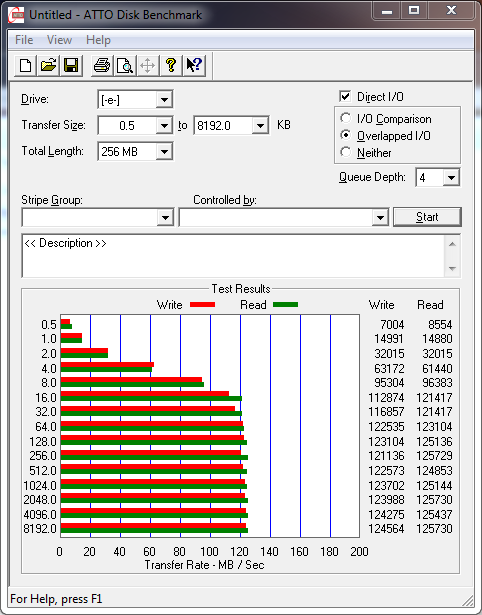482x615 pixels.
Task: Open Print Preview from toolbar
Action: pos(125,65)
